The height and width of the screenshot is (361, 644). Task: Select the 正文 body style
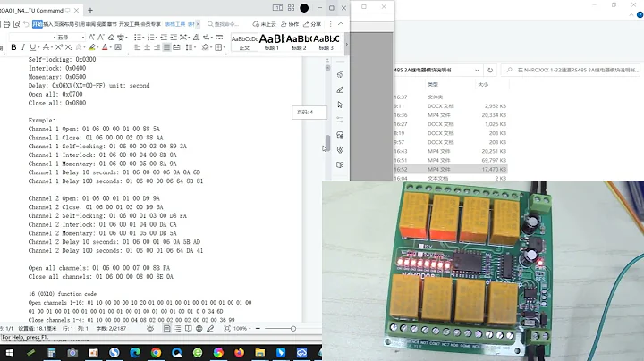(244, 42)
